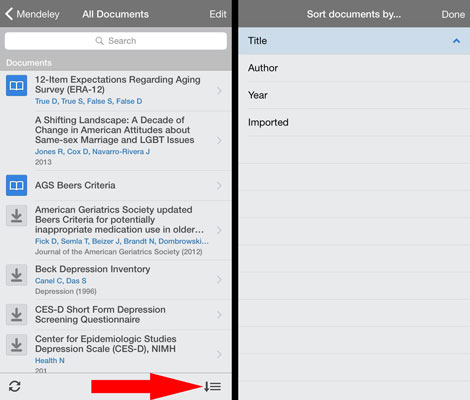
Task: Sort documents by Author
Action: point(354,68)
